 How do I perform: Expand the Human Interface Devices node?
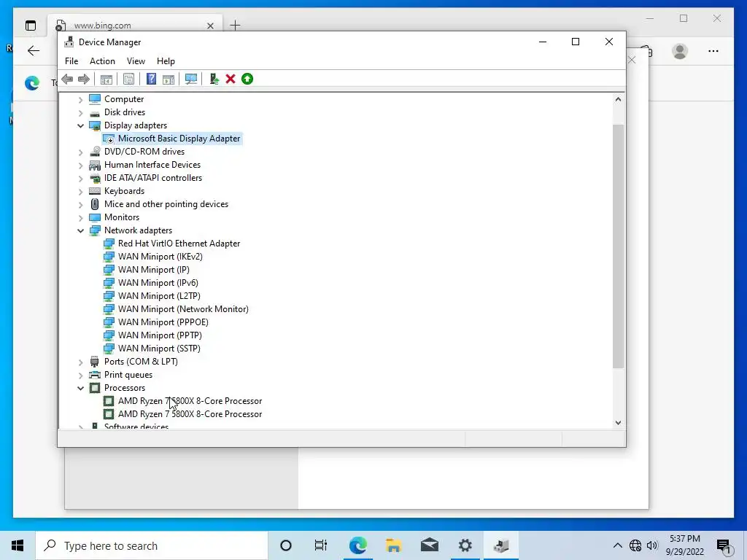tap(80, 166)
